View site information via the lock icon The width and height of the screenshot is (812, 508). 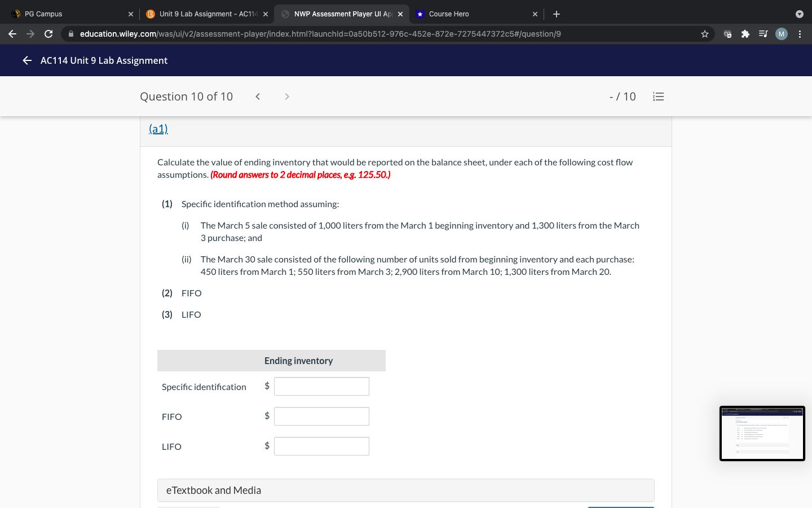pos(71,34)
